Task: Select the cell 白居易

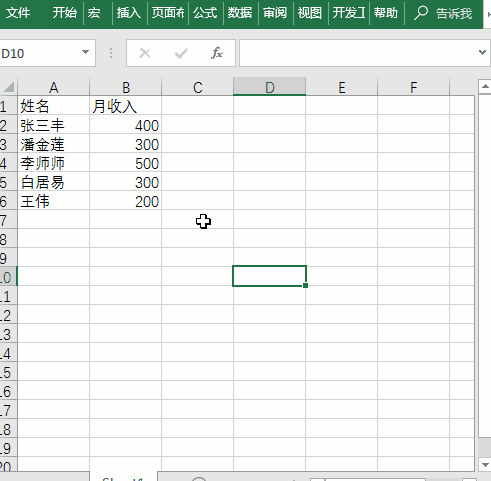Action: pyautogui.click(x=54, y=182)
